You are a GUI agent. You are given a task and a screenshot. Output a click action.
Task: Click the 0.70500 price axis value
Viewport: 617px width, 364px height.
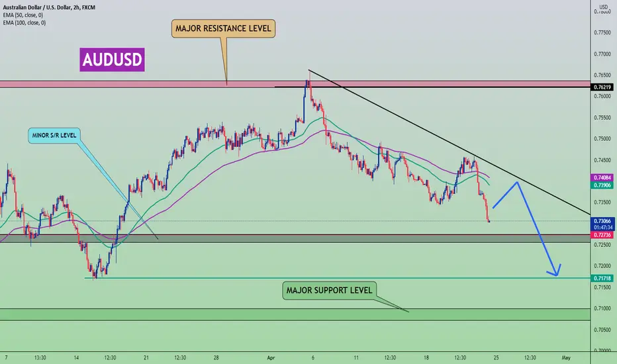602,330
